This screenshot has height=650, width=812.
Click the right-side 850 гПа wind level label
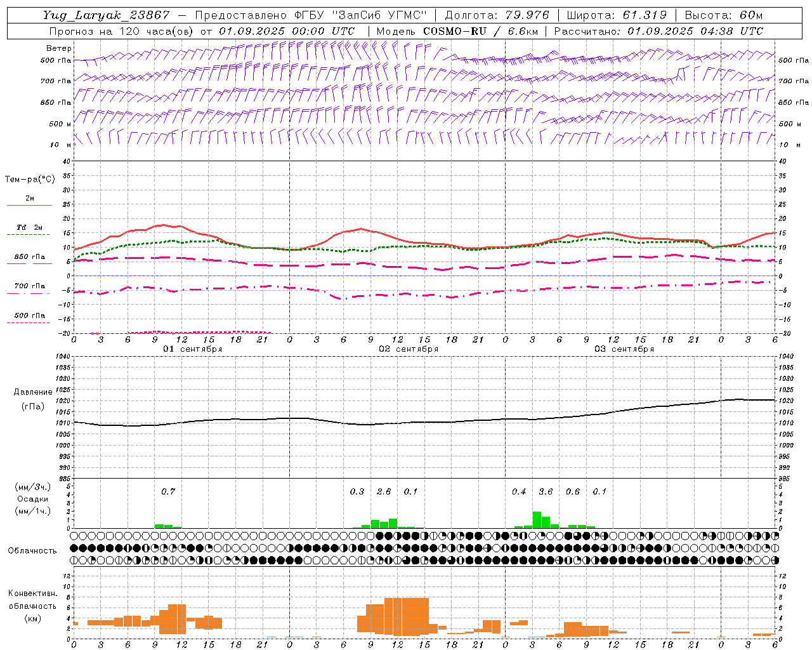(x=794, y=102)
